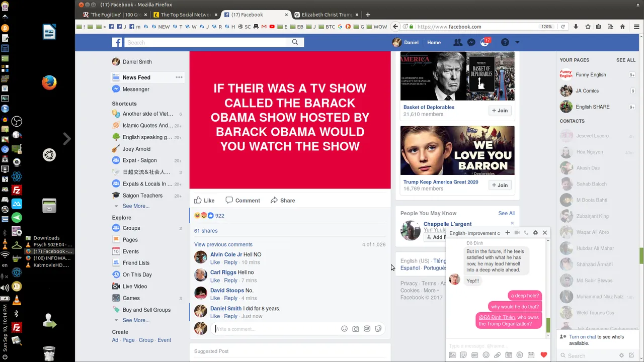
Task: Open notifications globe with 17 badge
Action: coord(485,43)
